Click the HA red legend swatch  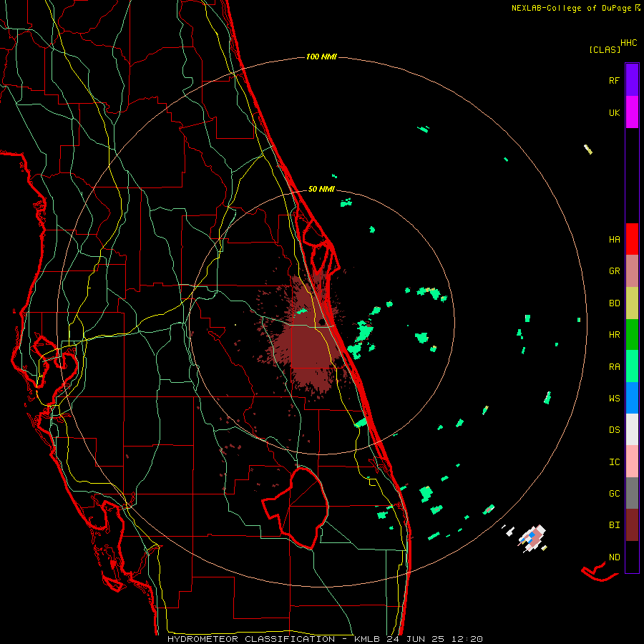(632, 239)
